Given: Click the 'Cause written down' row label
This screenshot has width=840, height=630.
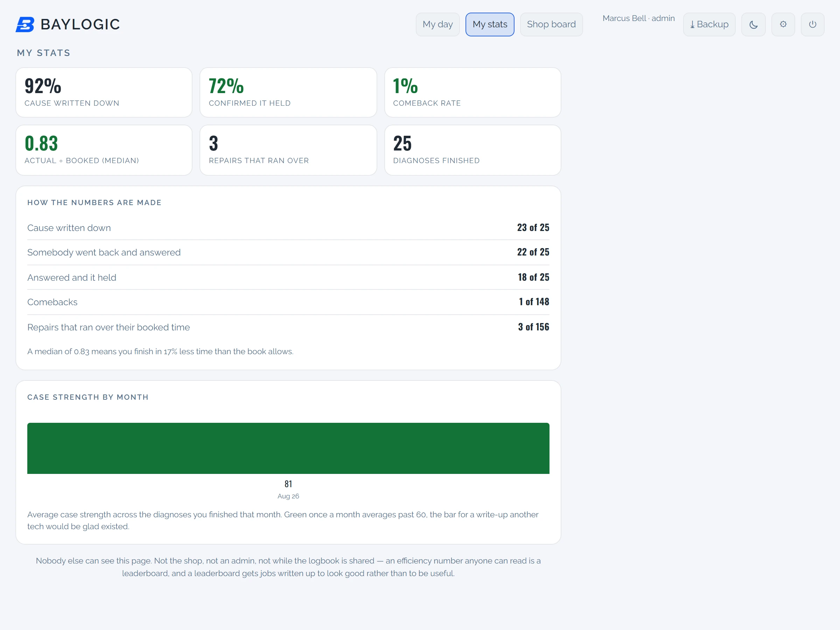Looking at the screenshot, I should tap(69, 228).
